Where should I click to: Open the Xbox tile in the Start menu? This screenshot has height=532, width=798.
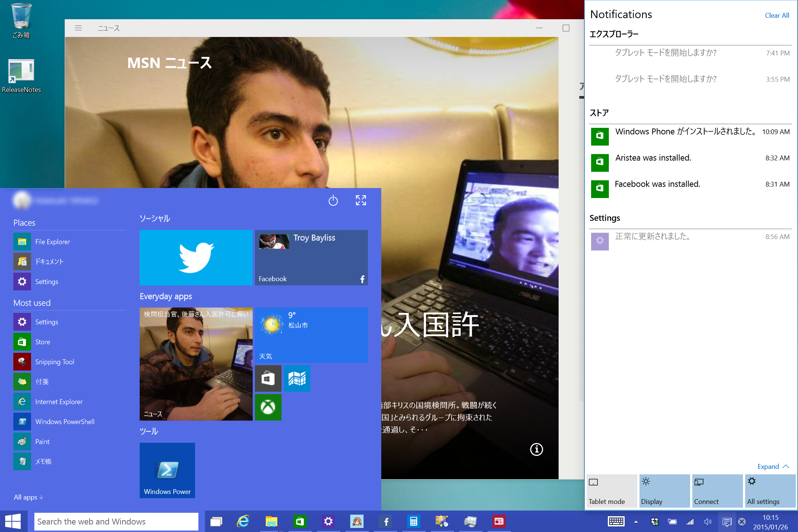268,407
